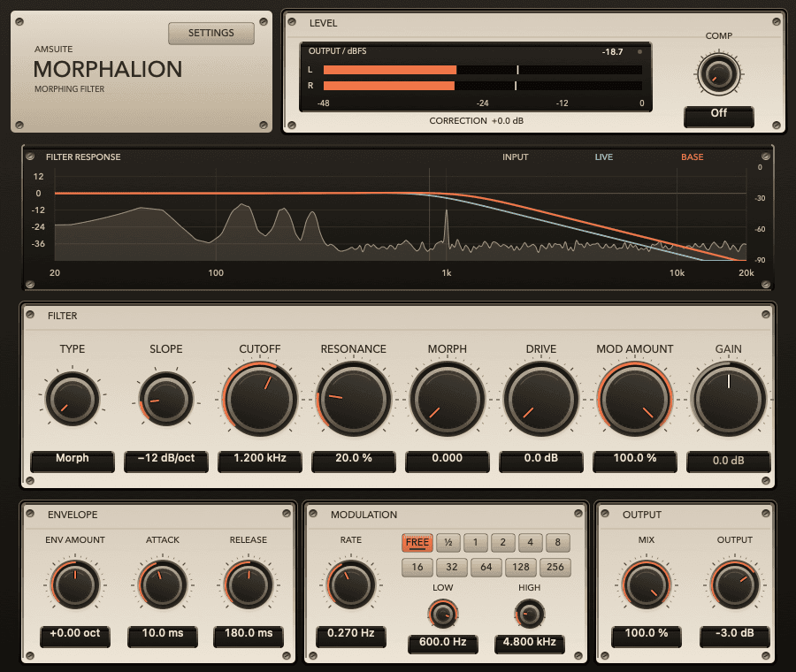This screenshot has height=672, width=796.
Task: Select rate division 16
Action: pos(417,568)
